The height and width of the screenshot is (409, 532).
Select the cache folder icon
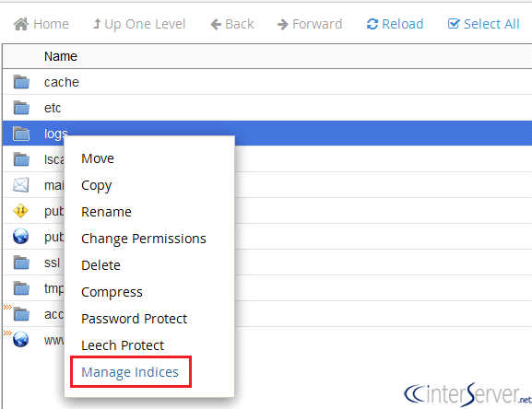pyautogui.click(x=21, y=82)
